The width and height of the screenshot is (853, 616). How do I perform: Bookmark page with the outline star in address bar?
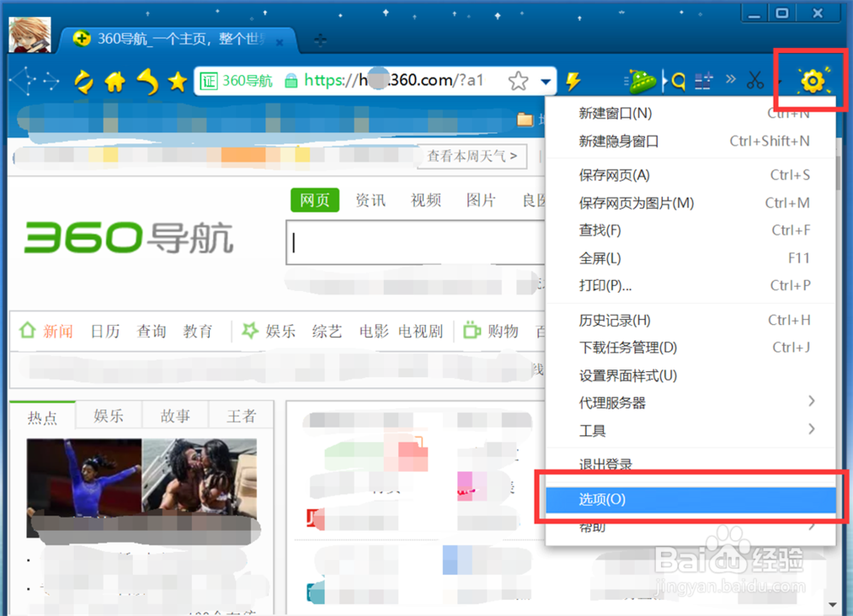point(518,81)
